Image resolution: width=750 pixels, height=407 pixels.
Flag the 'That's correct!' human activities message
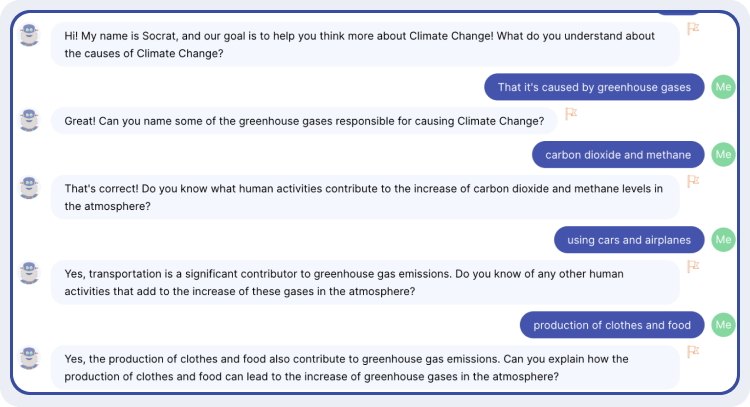(693, 181)
